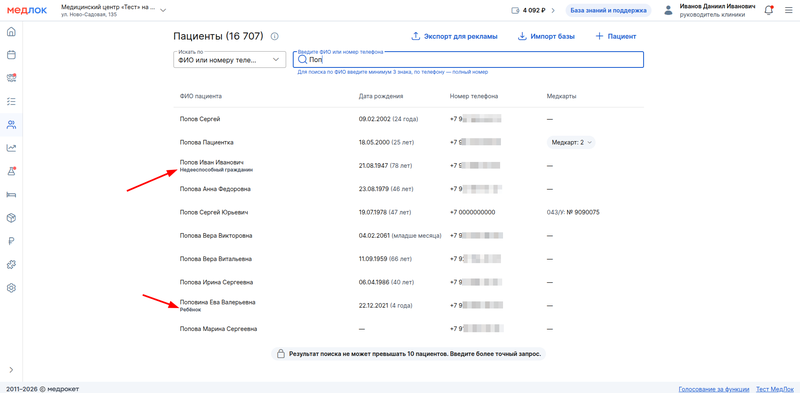Open the Искать по dropdown
Image resolution: width=800 pixels, height=393 pixels.
pyautogui.click(x=230, y=59)
